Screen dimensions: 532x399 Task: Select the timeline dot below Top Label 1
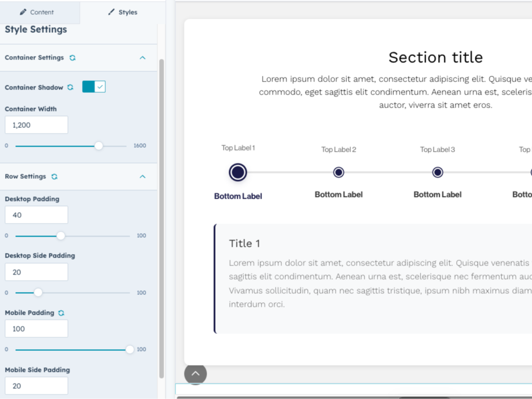pyautogui.click(x=238, y=172)
